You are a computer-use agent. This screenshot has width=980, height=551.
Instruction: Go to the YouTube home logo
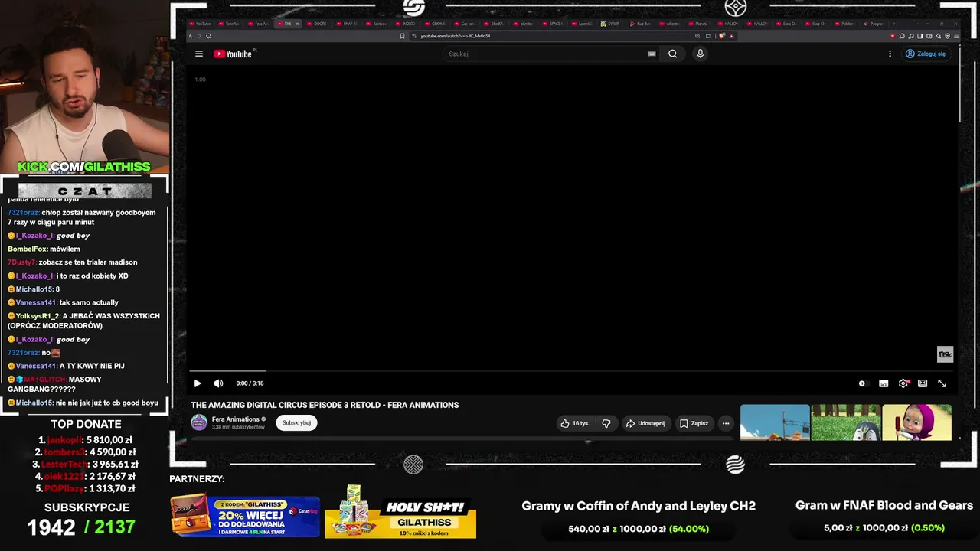234,54
